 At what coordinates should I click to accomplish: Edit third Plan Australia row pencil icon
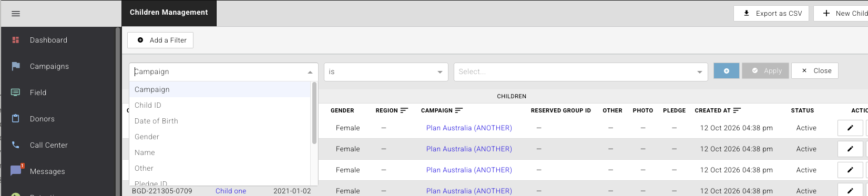(x=850, y=170)
